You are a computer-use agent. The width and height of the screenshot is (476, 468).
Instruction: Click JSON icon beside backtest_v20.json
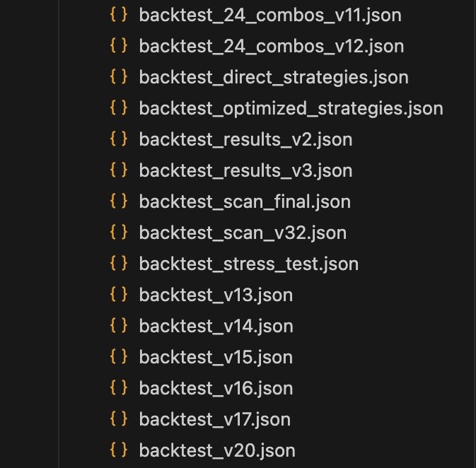point(118,450)
